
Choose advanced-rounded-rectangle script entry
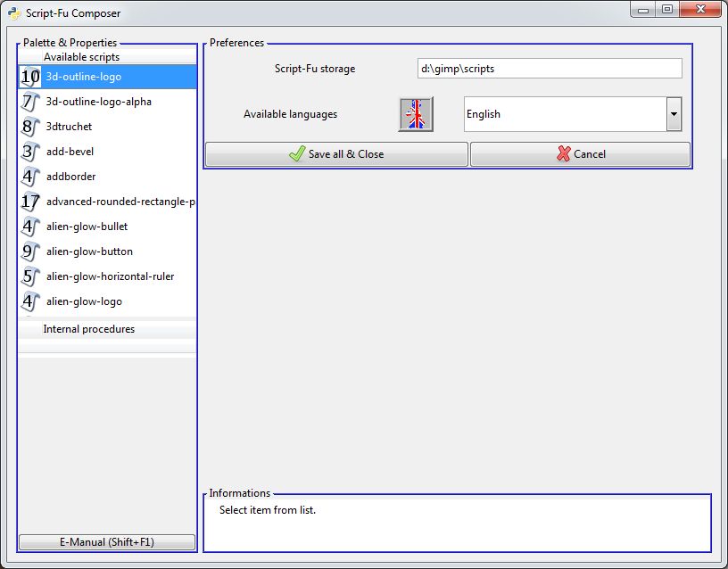point(120,202)
